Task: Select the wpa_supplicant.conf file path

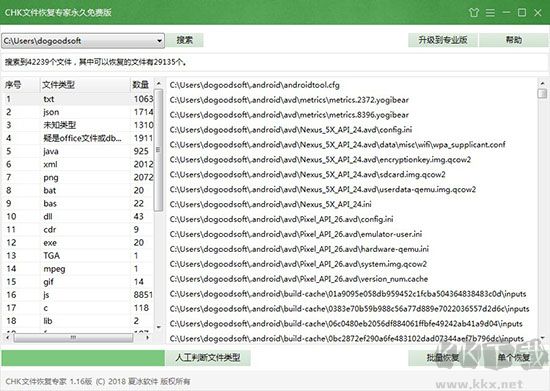Action: tap(337, 144)
